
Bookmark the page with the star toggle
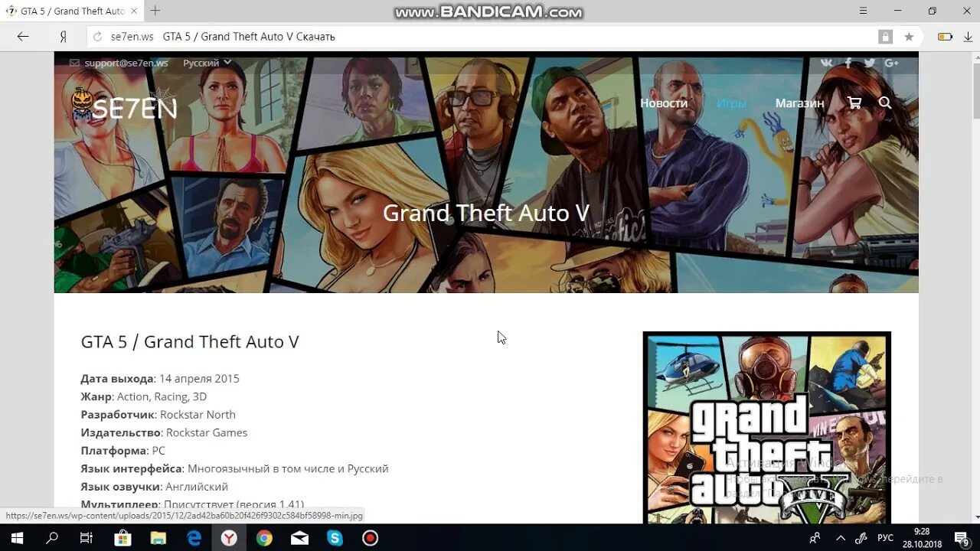pyautogui.click(x=909, y=36)
